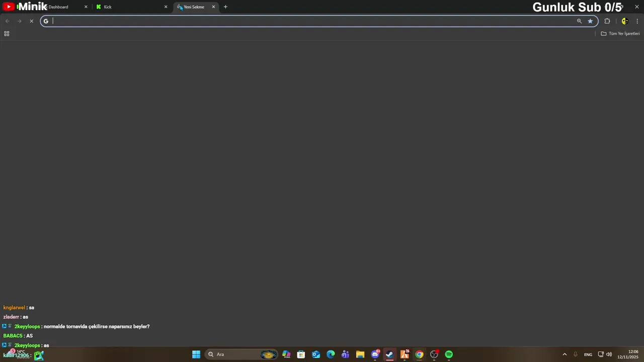Go forward to the next page
Screen dimensions: 644x362
coord(19,21)
